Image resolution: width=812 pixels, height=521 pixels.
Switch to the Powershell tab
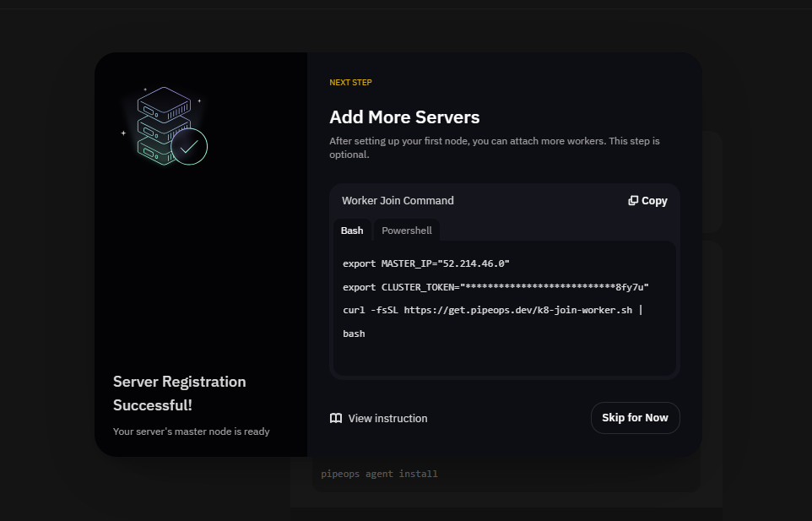pos(406,231)
